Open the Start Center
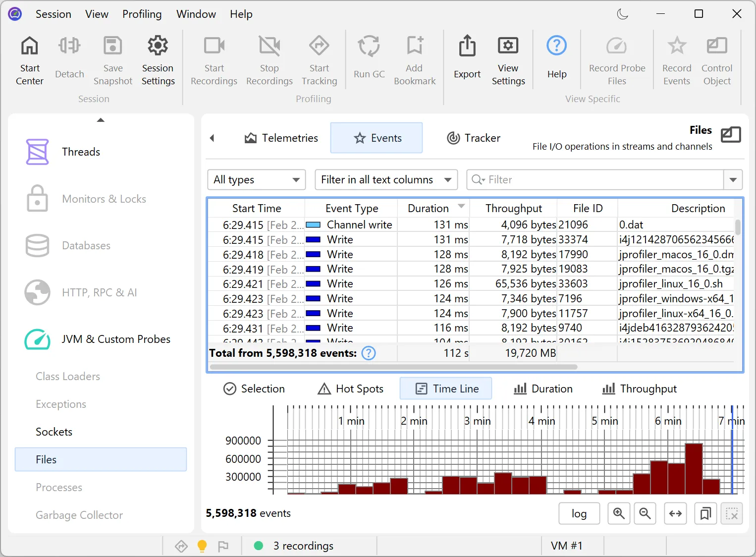Image resolution: width=756 pixels, height=557 pixels. [29, 59]
